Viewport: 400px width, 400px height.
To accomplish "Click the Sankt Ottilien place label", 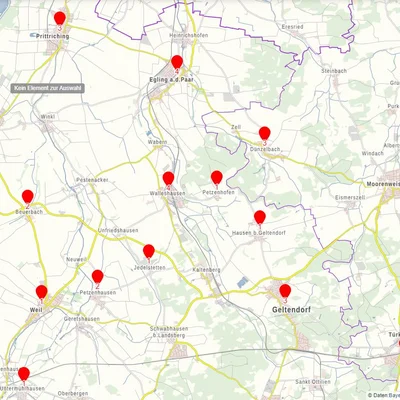I will tap(313, 382).
